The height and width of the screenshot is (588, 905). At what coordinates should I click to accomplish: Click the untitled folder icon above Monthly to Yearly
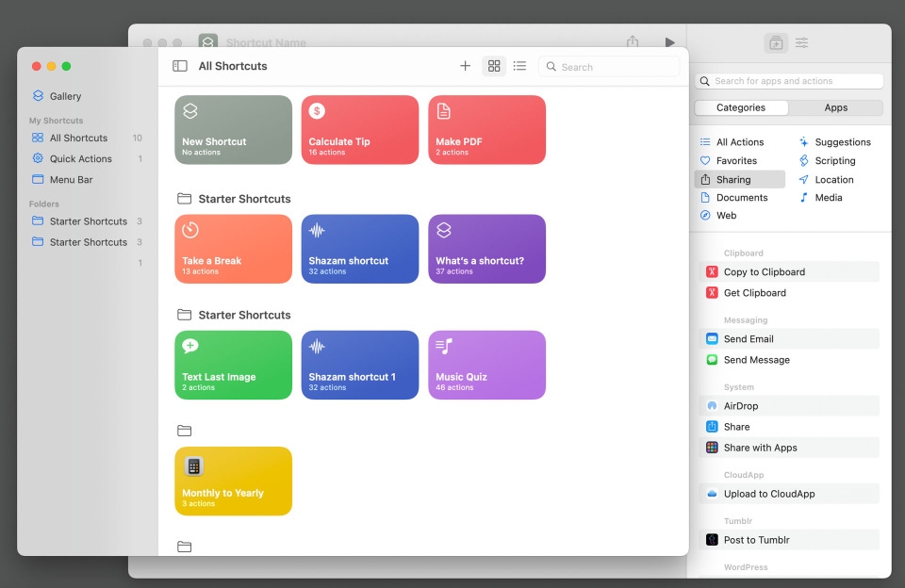[184, 431]
